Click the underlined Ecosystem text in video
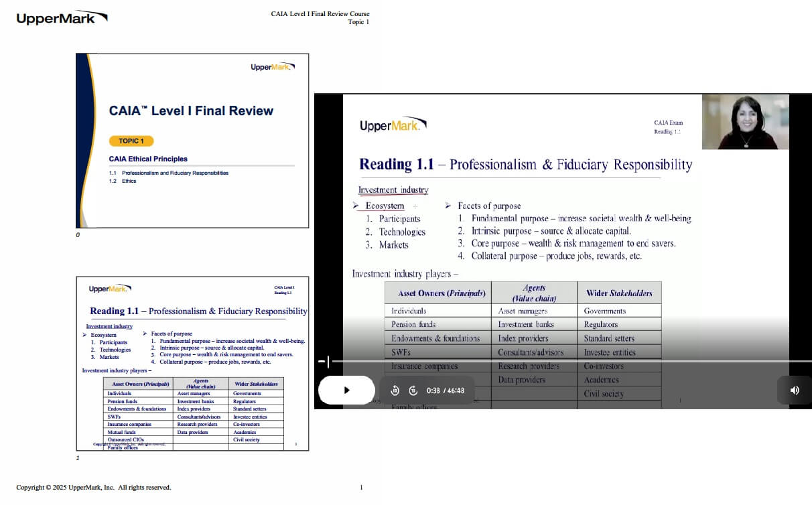 385,206
